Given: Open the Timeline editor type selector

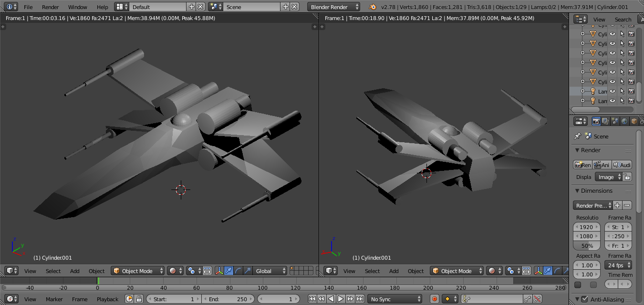Looking at the screenshot, I should (11, 299).
